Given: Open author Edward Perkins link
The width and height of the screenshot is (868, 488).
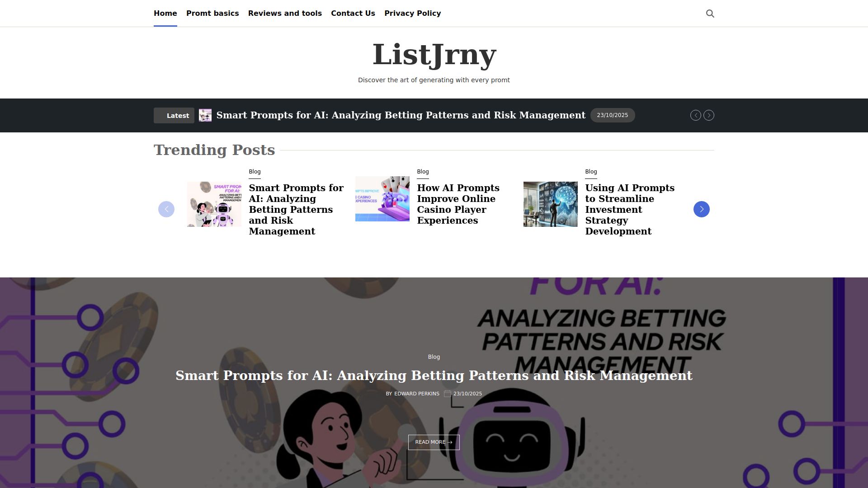Looking at the screenshot, I should pyautogui.click(x=417, y=394).
